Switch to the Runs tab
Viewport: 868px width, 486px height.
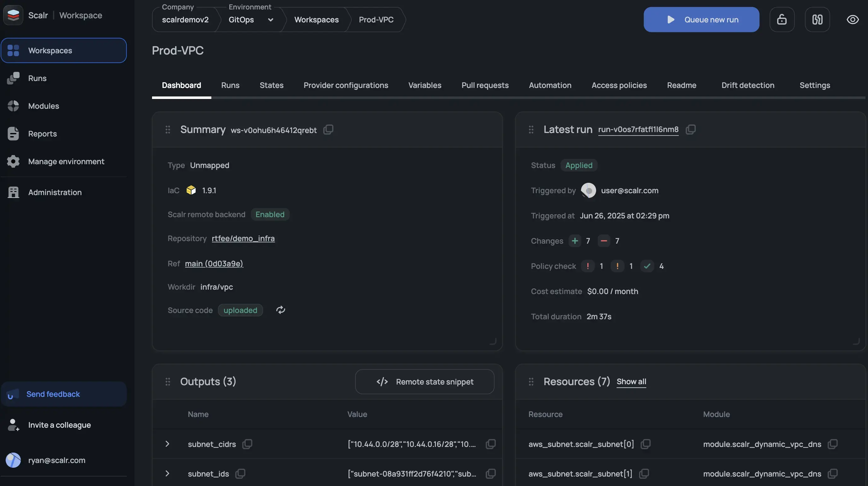(230, 85)
